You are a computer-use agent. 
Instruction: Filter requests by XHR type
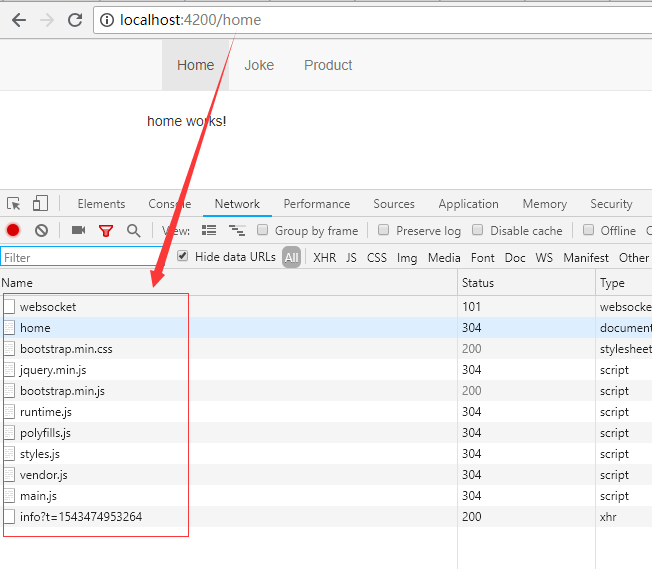click(324, 257)
